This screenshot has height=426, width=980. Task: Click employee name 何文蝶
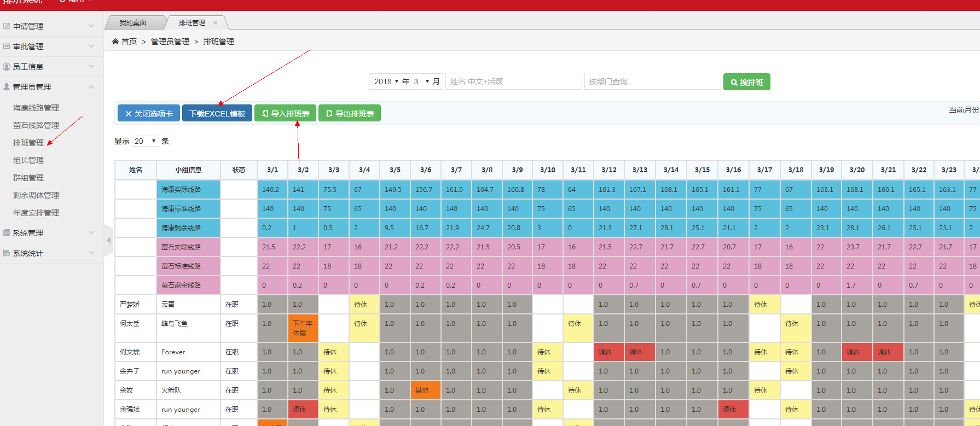(x=130, y=352)
